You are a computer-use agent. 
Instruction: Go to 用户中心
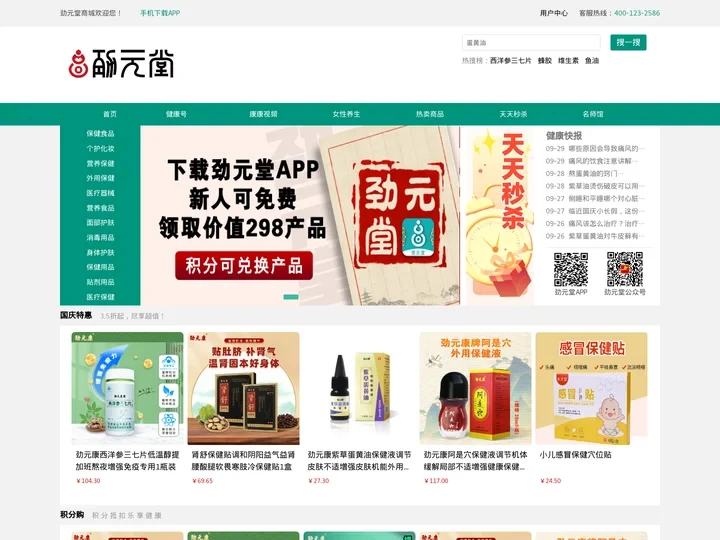554,13
